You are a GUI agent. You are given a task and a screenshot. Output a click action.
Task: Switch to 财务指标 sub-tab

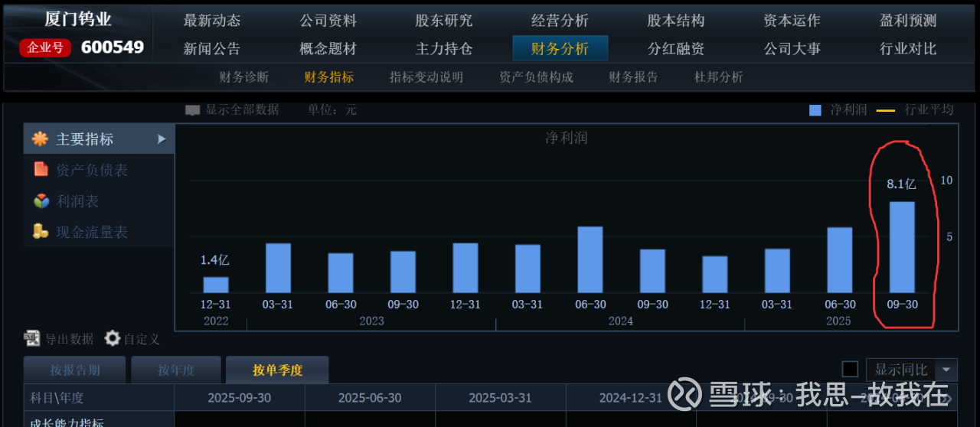(x=329, y=77)
